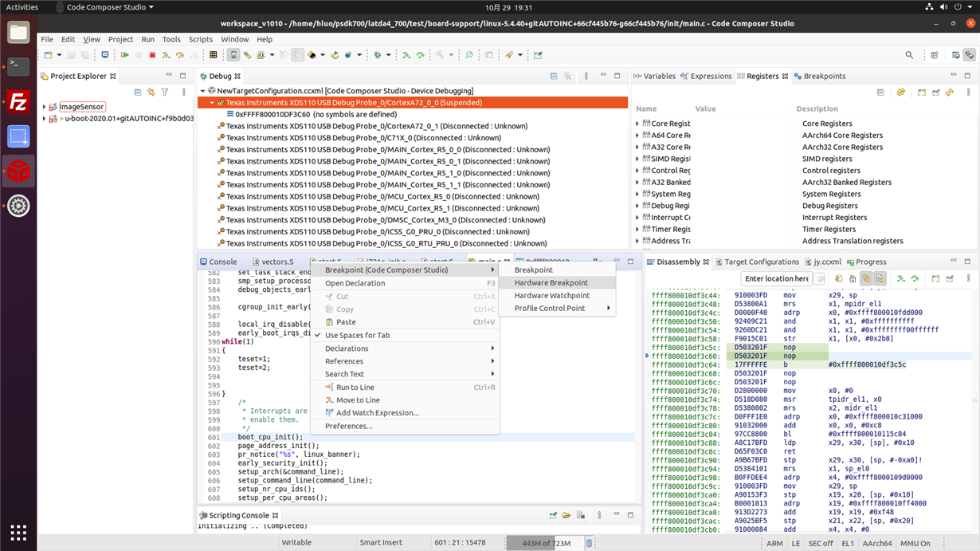Click the heap memory usage bar
The image size is (980, 551).
[546, 543]
